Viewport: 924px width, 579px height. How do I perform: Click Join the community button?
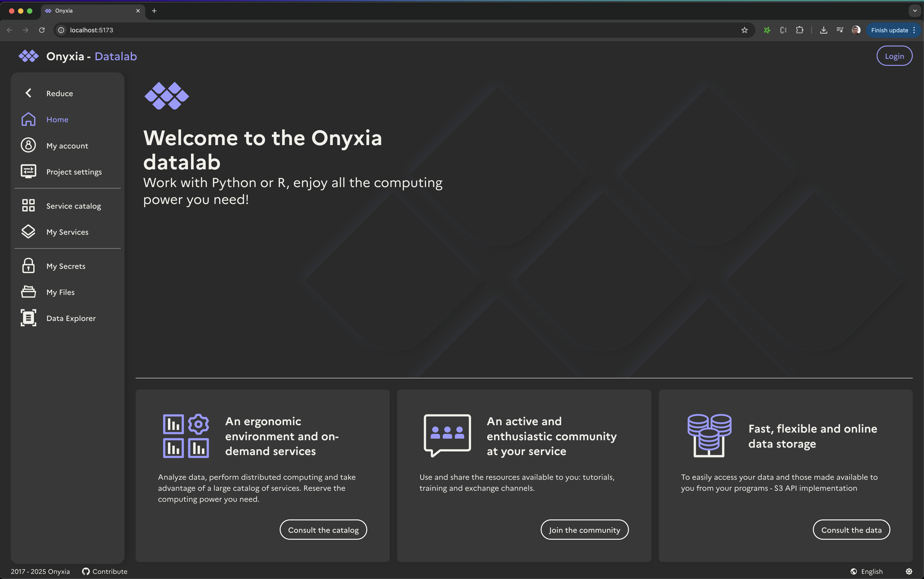[x=584, y=530]
